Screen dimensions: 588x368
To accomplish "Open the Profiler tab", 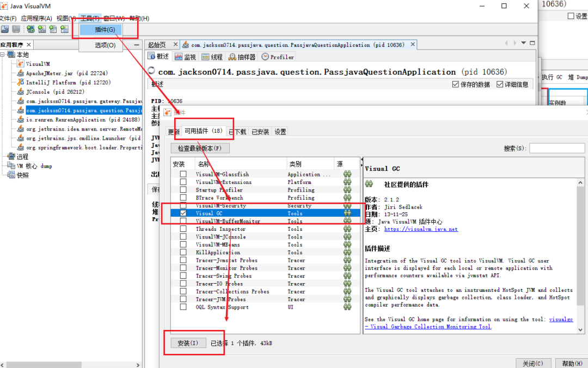I will pos(278,57).
